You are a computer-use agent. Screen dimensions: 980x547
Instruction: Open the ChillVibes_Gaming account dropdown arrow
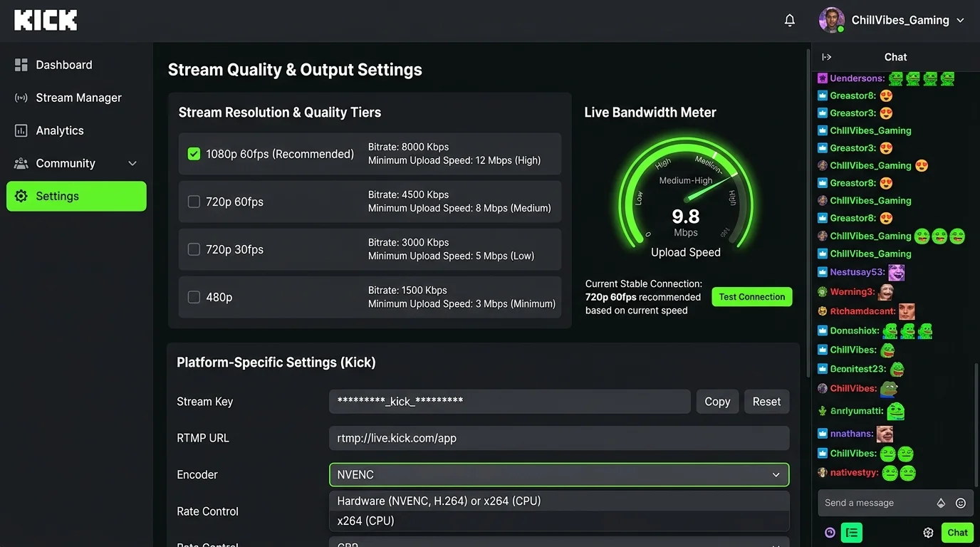click(960, 21)
